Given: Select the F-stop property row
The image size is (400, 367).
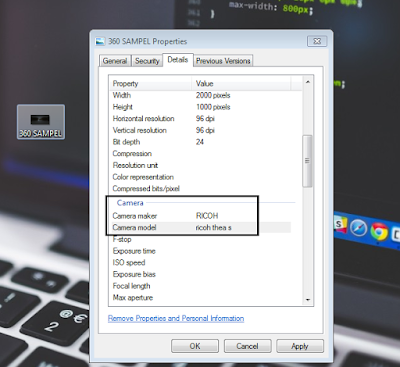Looking at the screenshot, I should click(200, 239).
